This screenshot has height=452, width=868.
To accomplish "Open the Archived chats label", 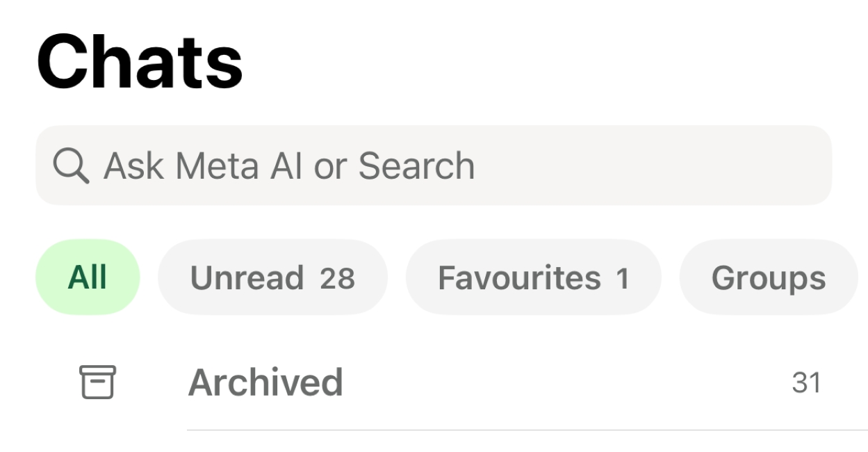I will click(265, 382).
